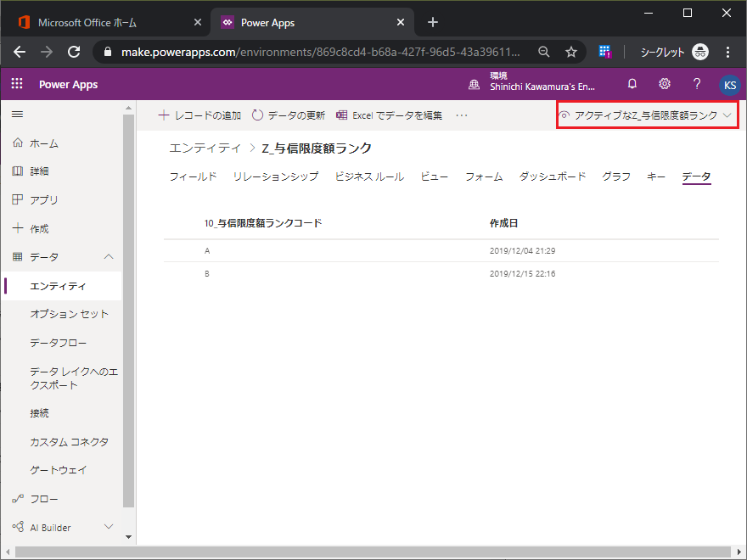The image size is (747, 560).
Task: Go back in browser history
Action: pos(20,52)
